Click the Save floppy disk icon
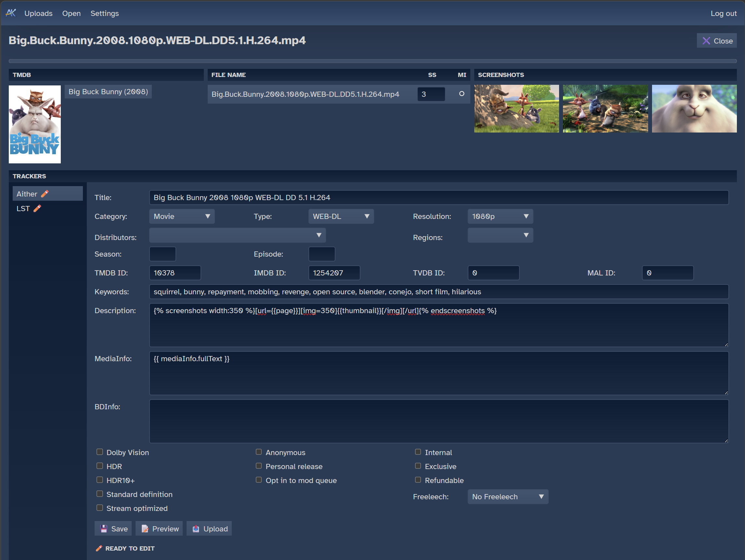745x560 pixels. 104,529
